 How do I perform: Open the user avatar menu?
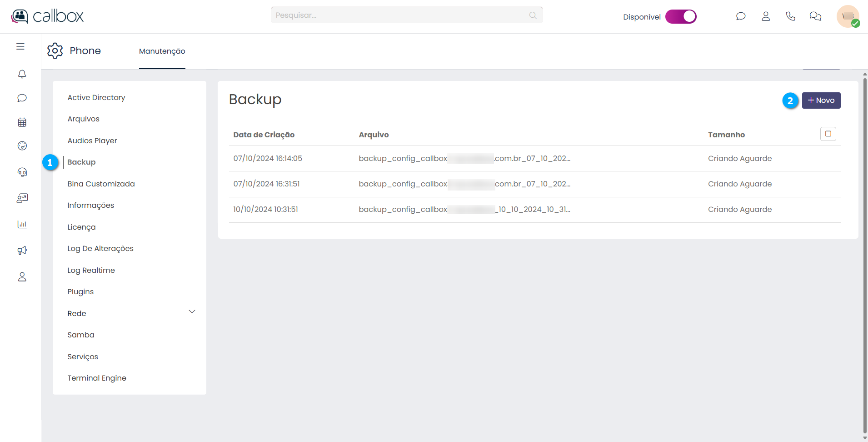pos(848,16)
